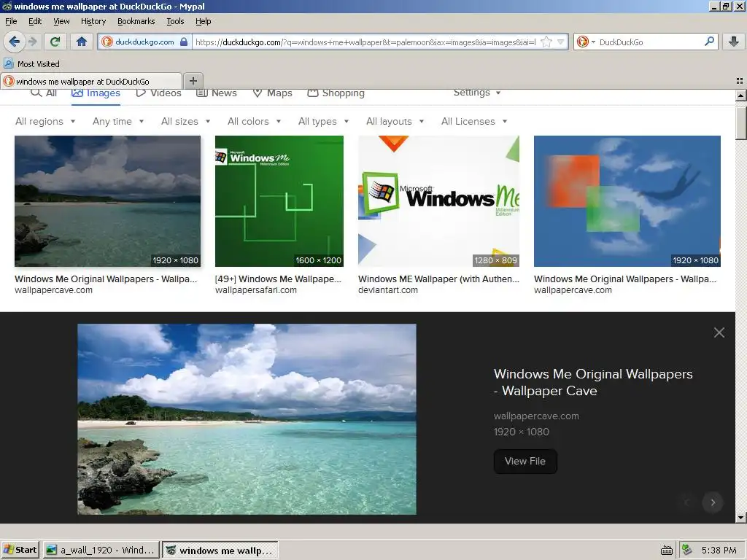Screen dimensions: 747x560
Task: Open the Edit menu
Action: 35,21
